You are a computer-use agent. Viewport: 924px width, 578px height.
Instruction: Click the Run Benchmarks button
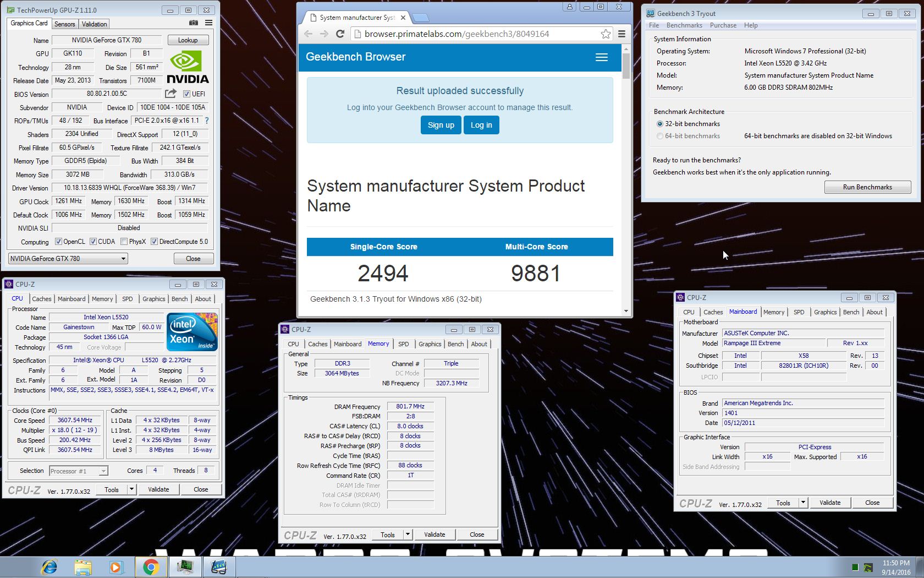pos(867,187)
